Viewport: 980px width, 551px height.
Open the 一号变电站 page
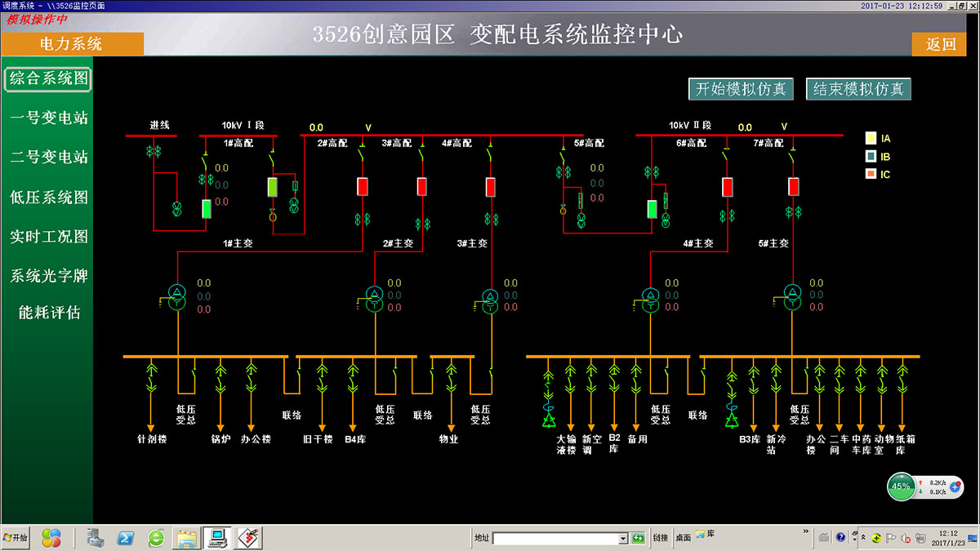click(48, 118)
